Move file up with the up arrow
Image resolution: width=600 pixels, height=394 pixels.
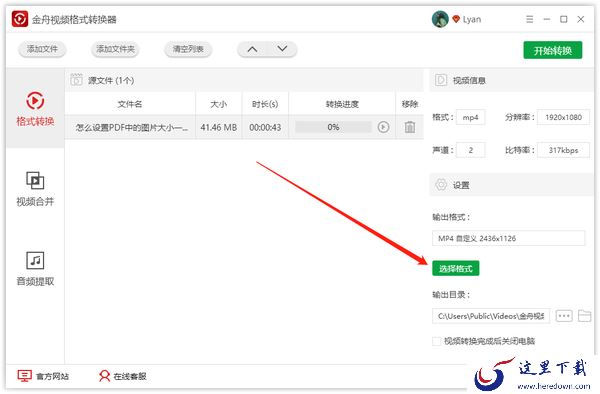coord(252,49)
